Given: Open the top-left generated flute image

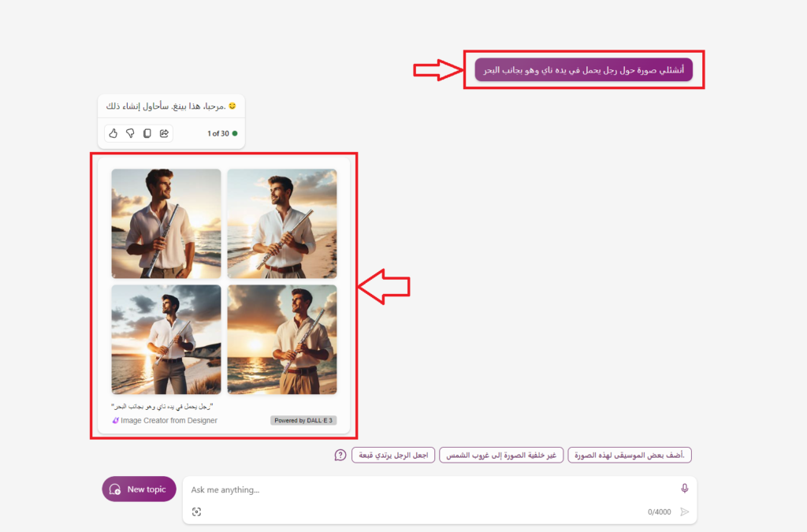Looking at the screenshot, I should point(166,223).
